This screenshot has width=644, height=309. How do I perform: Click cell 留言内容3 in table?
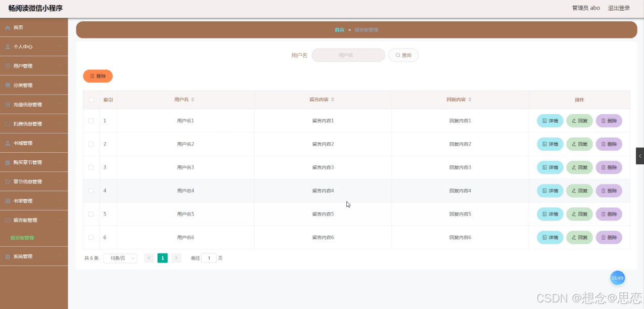pyautogui.click(x=323, y=167)
